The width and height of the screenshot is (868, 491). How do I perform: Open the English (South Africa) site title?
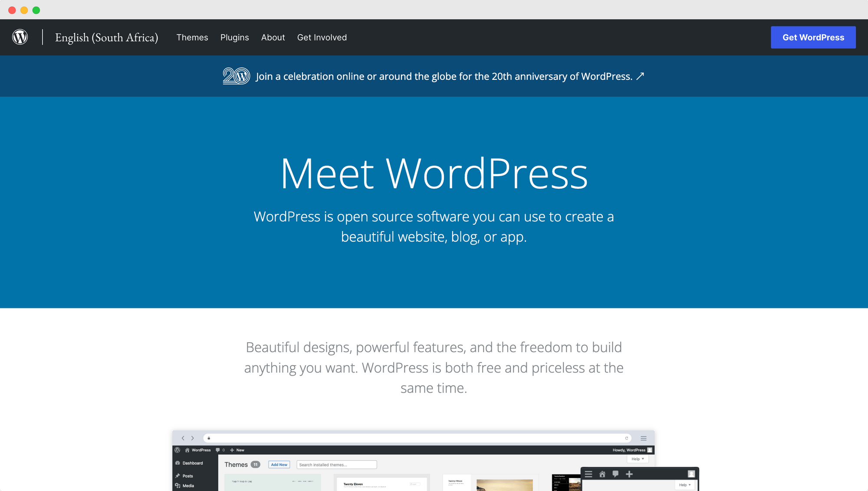[x=106, y=38]
